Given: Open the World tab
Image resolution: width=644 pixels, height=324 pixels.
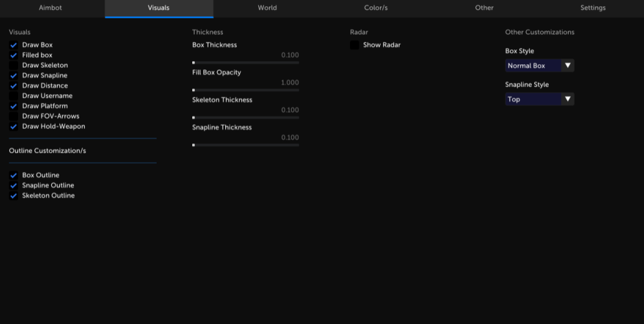Looking at the screenshot, I should (x=267, y=8).
